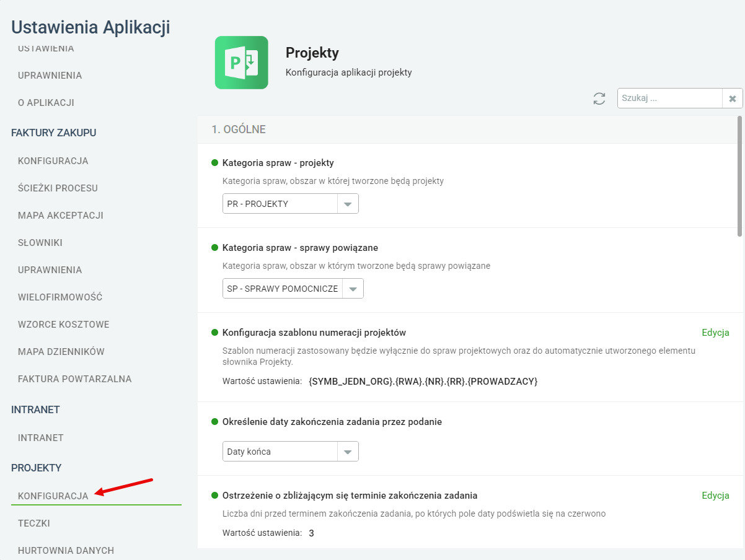
Task: Click Edycja for task deadline warning setting
Action: coord(715,496)
